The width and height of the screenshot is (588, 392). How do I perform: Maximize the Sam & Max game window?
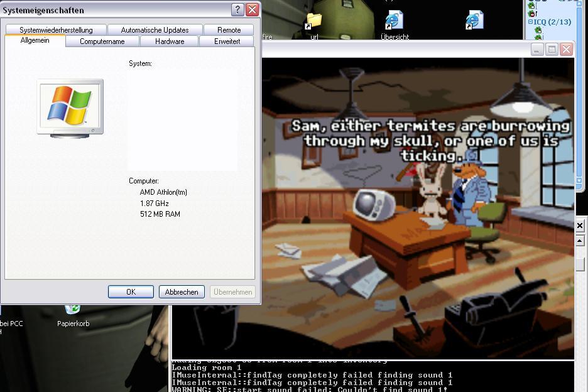click(552, 49)
